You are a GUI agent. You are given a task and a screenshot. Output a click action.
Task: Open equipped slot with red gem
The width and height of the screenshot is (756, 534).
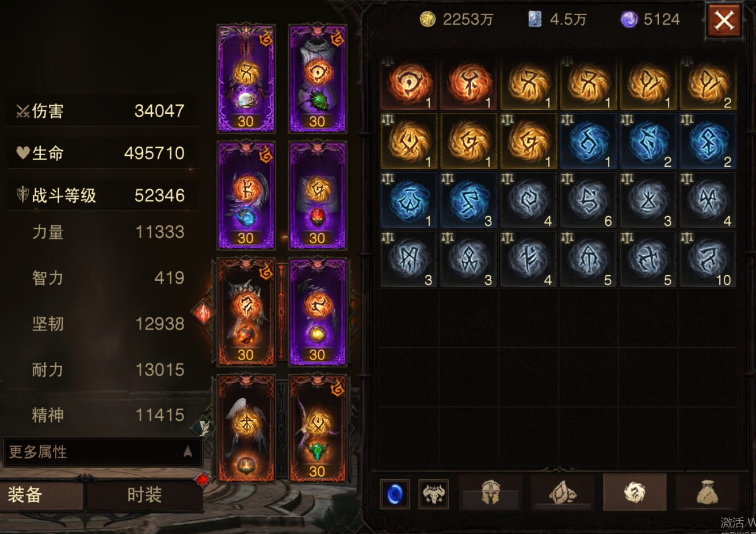317,195
